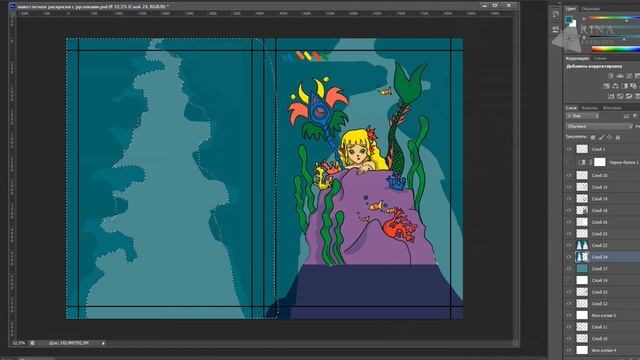Add a Posterize adjustment
The width and height of the screenshot is (640, 360).
(620, 96)
